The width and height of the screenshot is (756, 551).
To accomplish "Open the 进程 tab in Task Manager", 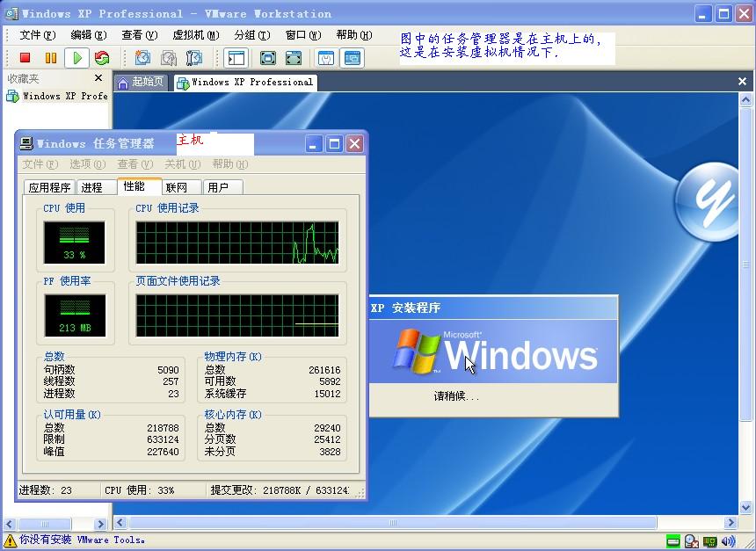I will tap(91, 187).
